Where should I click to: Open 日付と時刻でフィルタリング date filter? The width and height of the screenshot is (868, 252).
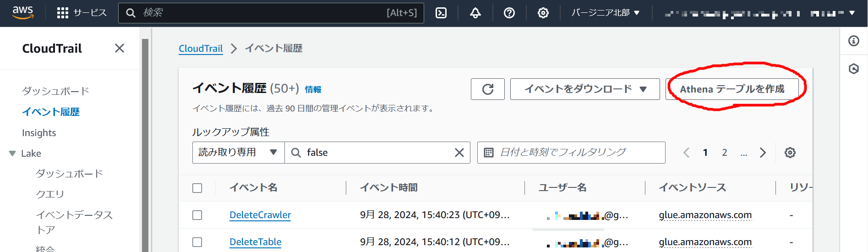click(571, 153)
